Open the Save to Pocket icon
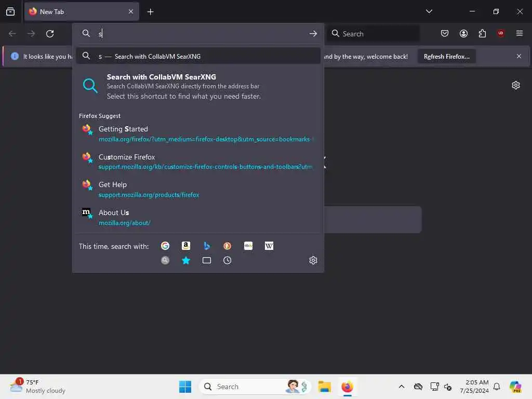This screenshot has height=399, width=532. pyautogui.click(x=445, y=33)
